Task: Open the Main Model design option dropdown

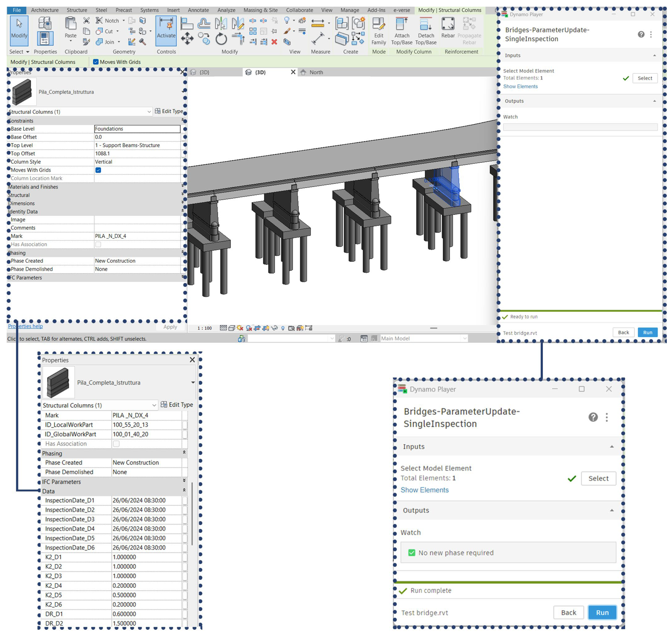Action: 464,338
